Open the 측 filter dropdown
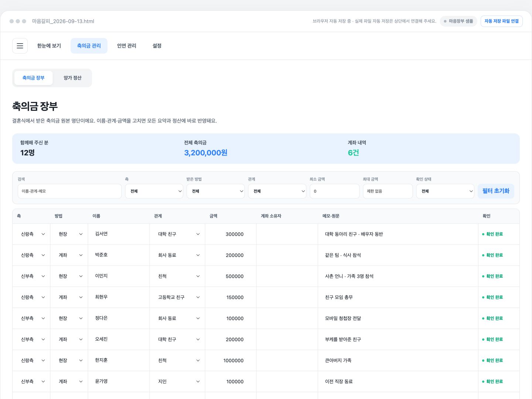This screenshot has width=532, height=399. coord(154,191)
